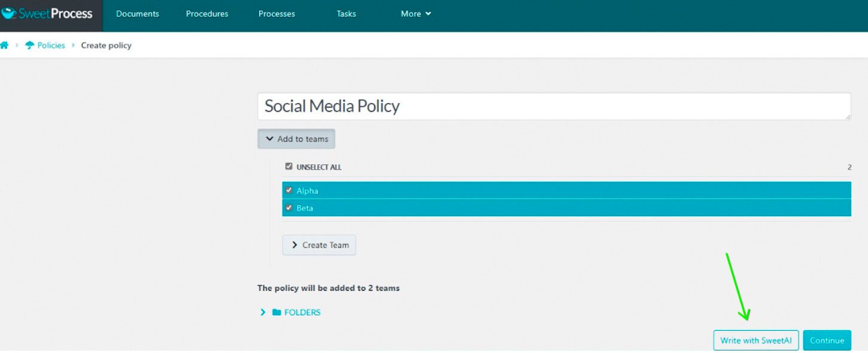Collapse the Add to teams dropdown
This screenshot has width=868, height=353.
(x=296, y=138)
